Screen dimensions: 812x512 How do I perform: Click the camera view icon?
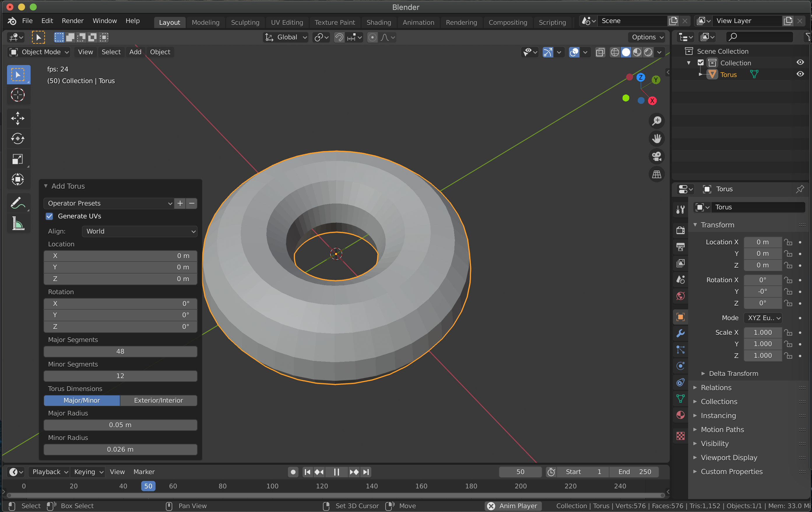[656, 157]
